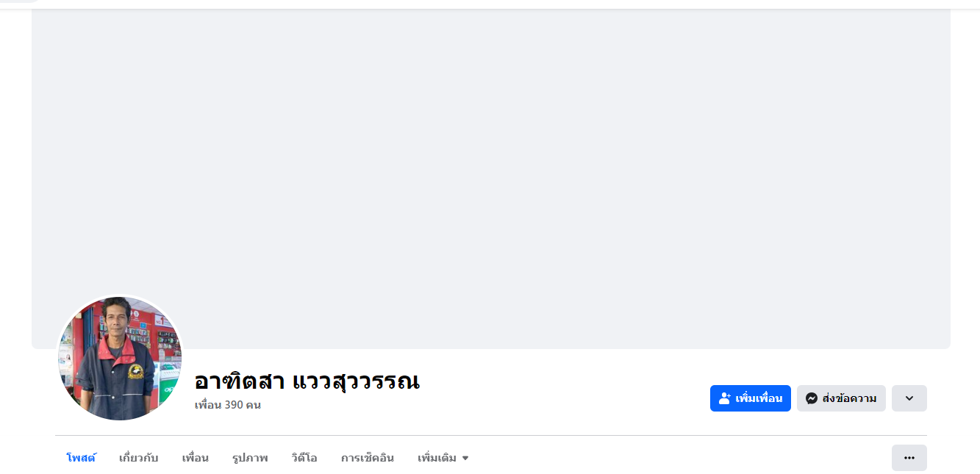Click the small arrow next to เพิ่มเติม

point(465,459)
